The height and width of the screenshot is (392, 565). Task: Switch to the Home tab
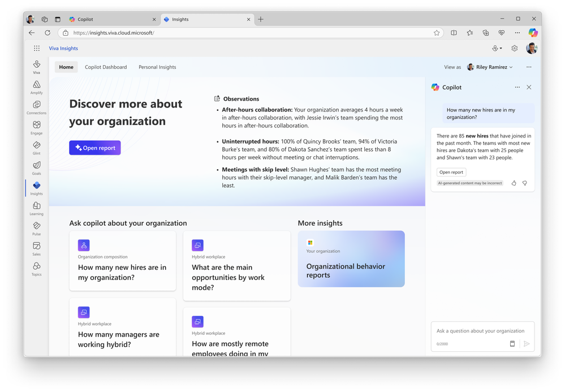(x=66, y=67)
